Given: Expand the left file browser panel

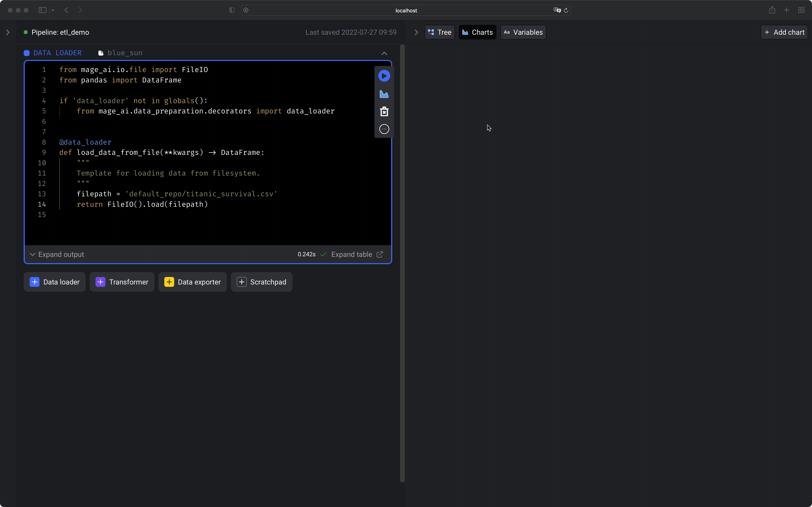Looking at the screenshot, I should click(8, 33).
